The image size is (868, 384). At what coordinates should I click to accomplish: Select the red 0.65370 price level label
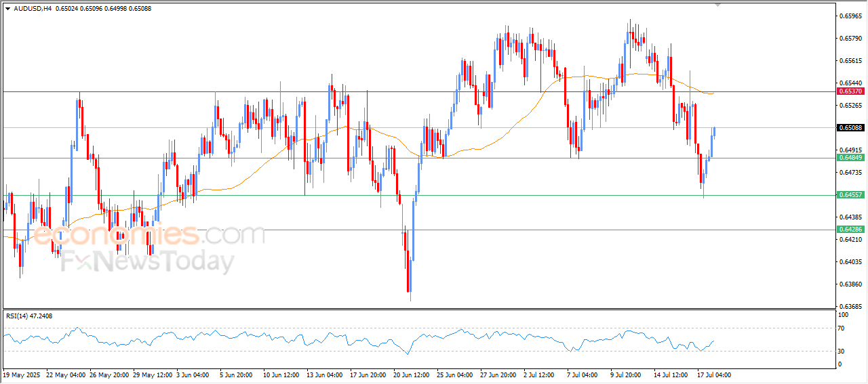click(850, 91)
